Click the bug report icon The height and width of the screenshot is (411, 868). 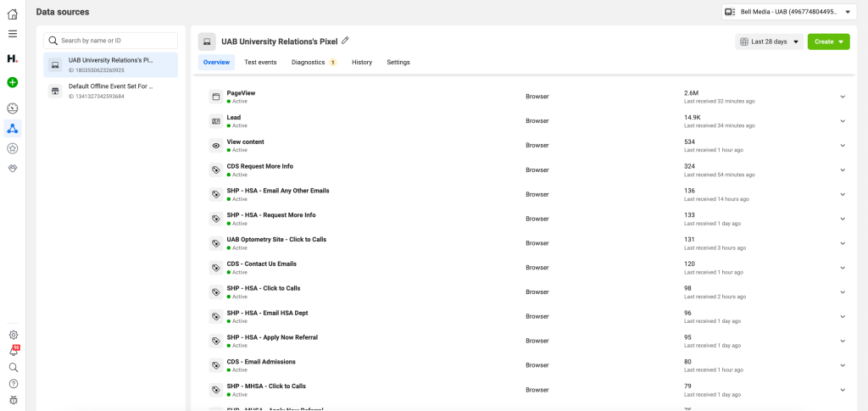click(x=13, y=399)
